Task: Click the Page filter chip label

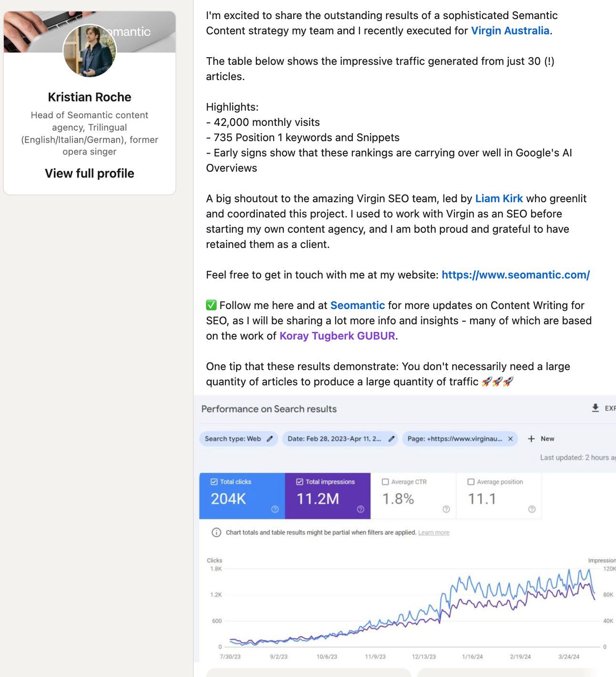Action: 455,439
